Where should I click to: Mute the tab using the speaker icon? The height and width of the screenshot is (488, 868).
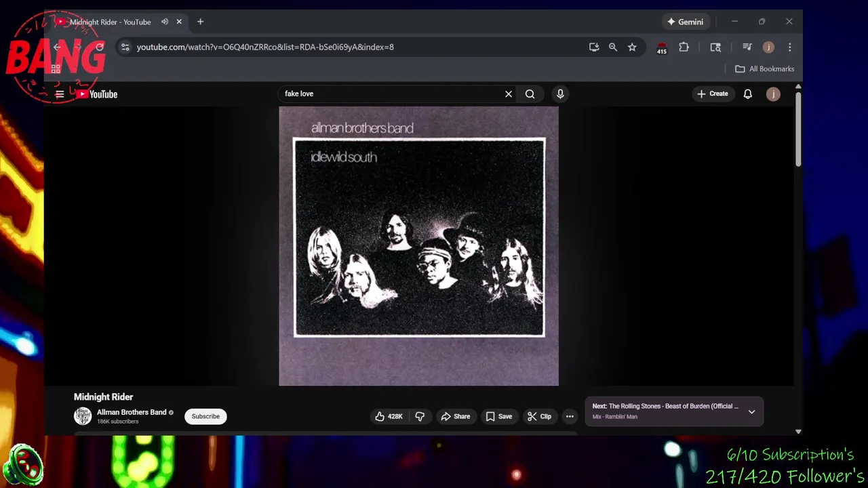pos(165,22)
